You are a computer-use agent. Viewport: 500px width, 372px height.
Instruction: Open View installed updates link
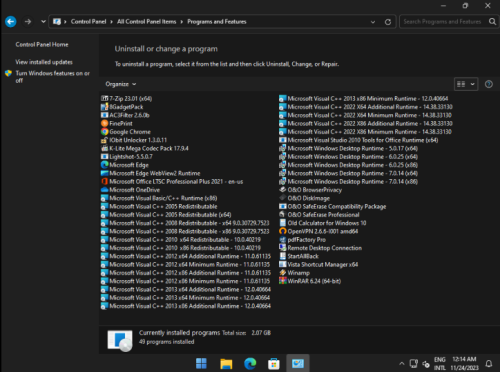point(44,62)
